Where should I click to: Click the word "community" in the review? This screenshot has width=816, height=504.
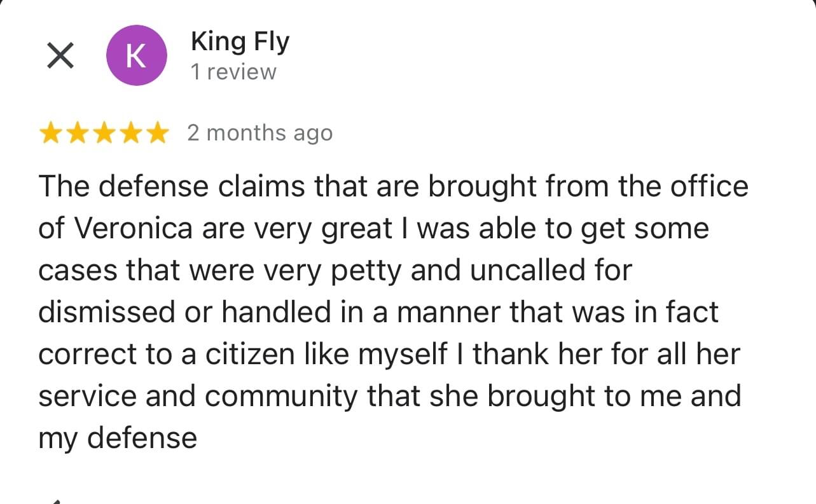click(282, 397)
